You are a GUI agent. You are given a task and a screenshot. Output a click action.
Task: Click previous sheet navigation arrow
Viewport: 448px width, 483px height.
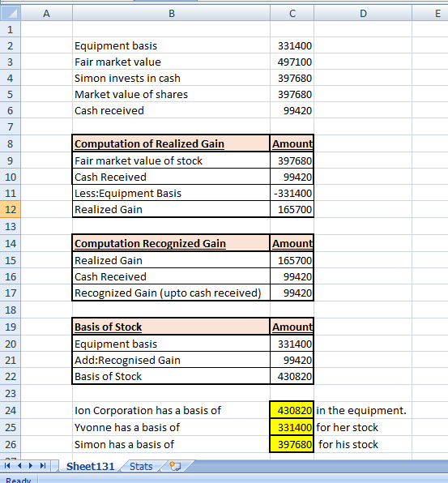tap(19, 465)
